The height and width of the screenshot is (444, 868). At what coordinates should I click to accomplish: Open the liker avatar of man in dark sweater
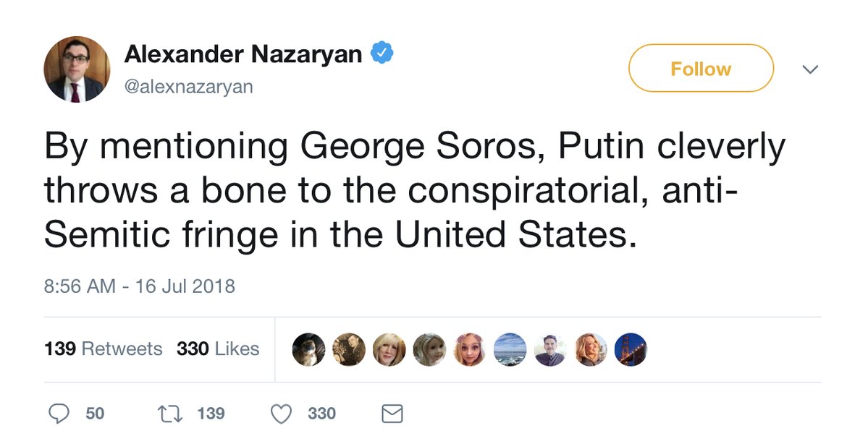[x=549, y=349]
